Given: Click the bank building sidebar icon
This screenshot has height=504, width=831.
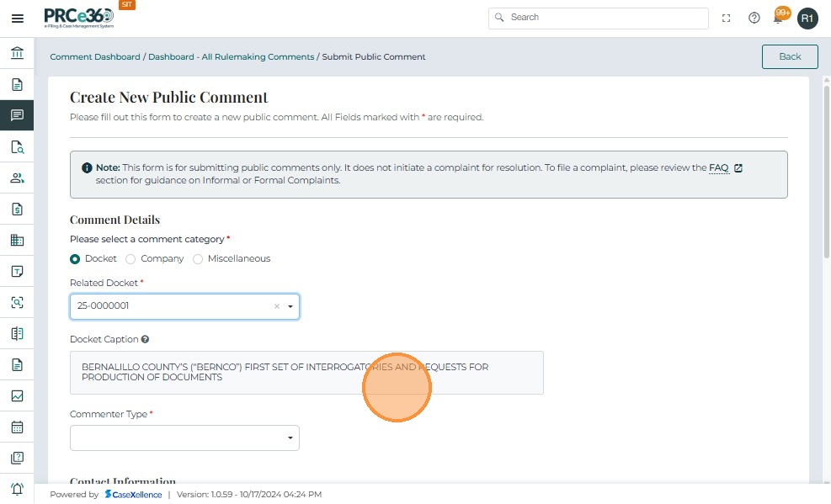Looking at the screenshot, I should click(x=17, y=54).
